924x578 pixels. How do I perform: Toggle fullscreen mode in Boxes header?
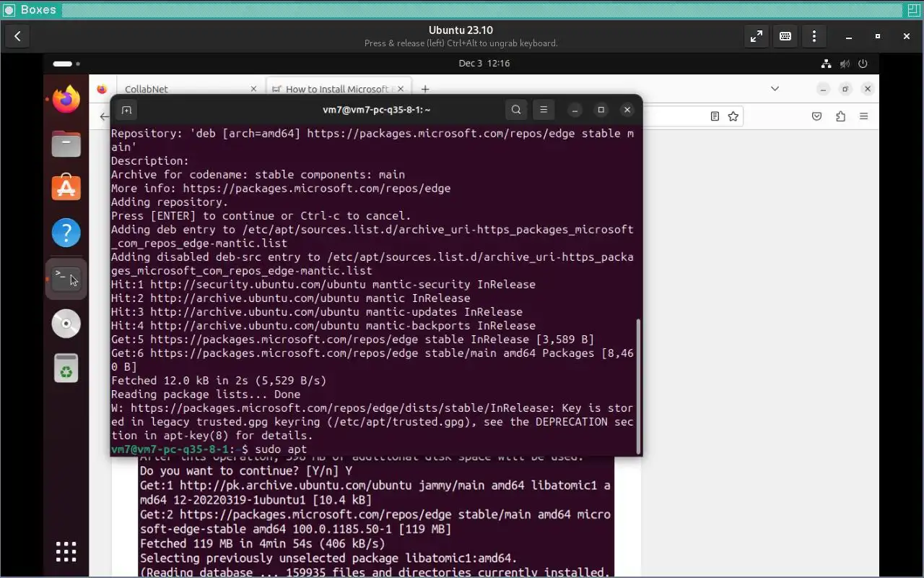pos(757,36)
